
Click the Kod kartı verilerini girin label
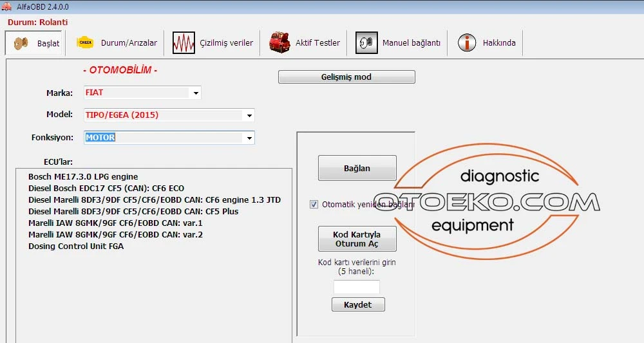357,266
